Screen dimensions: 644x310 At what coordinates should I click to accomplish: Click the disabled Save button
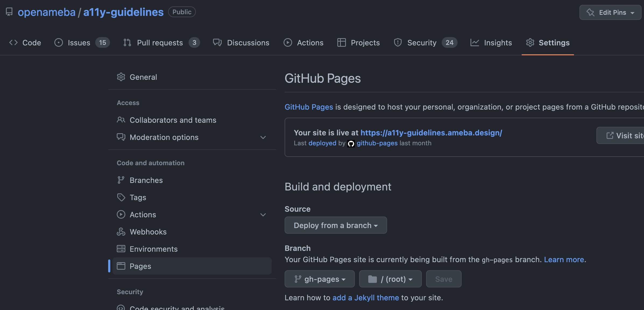444,279
